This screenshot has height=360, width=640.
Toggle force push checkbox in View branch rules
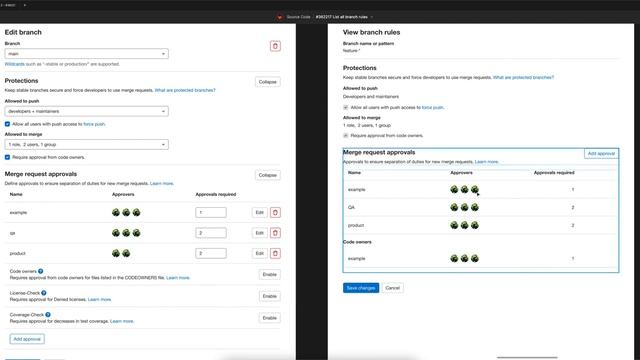pos(346,107)
